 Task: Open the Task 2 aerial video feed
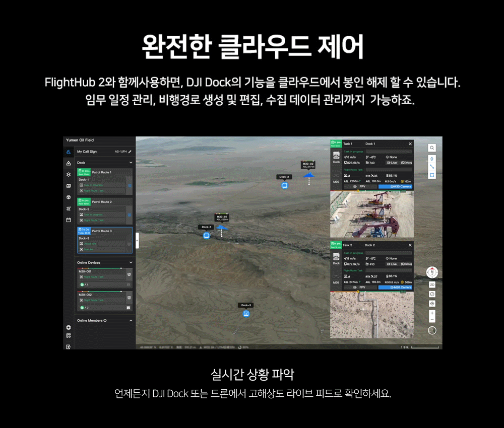click(372, 316)
